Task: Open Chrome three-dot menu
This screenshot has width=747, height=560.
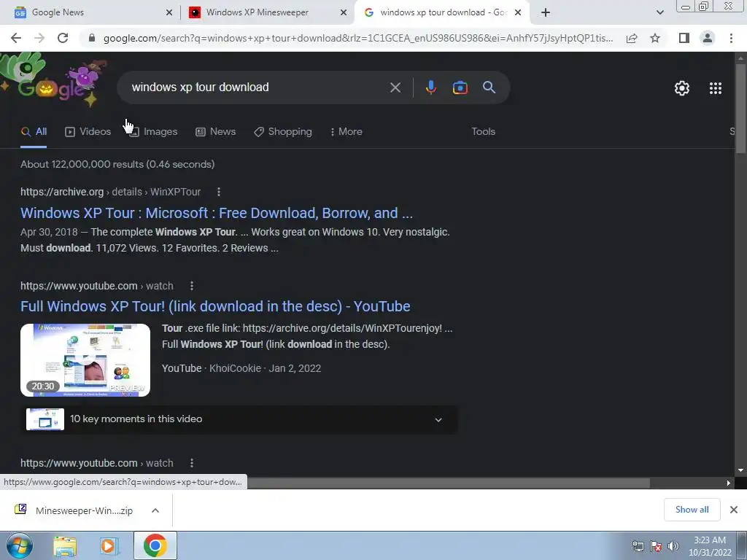Action: click(x=731, y=38)
